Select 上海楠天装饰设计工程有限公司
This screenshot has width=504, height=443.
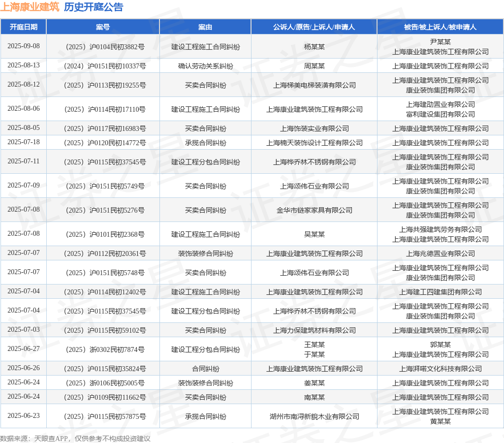click(315, 143)
